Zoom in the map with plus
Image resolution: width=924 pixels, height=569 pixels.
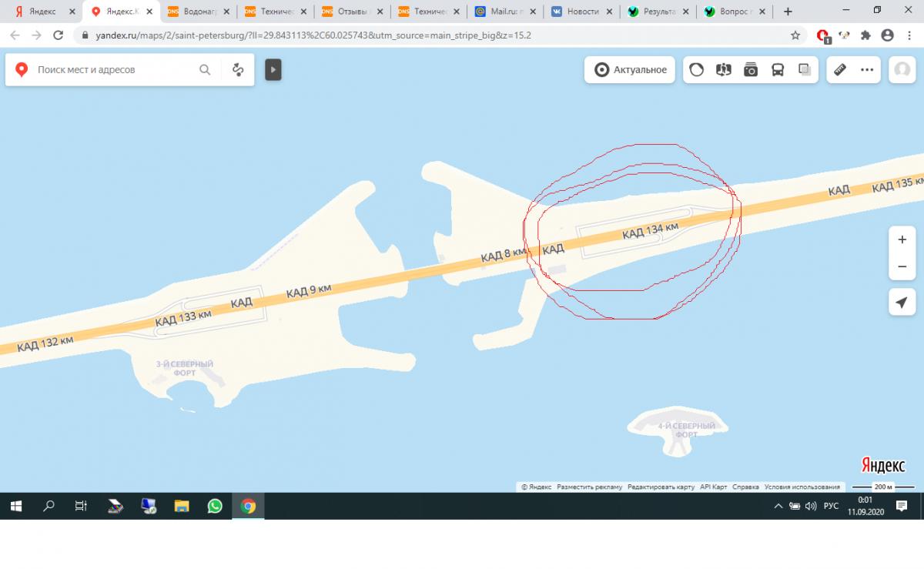pos(902,239)
